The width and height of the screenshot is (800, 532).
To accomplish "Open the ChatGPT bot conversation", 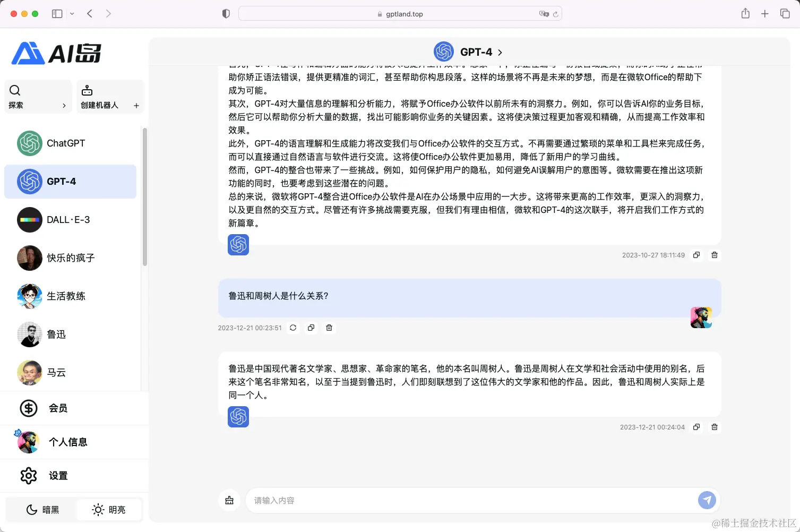I will click(x=70, y=143).
